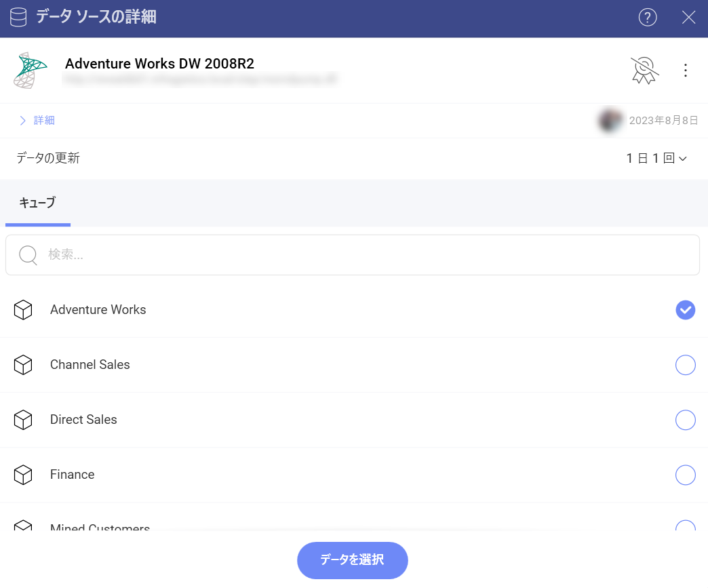Click the Channel Sales cube icon
The width and height of the screenshot is (708, 588).
pos(23,365)
